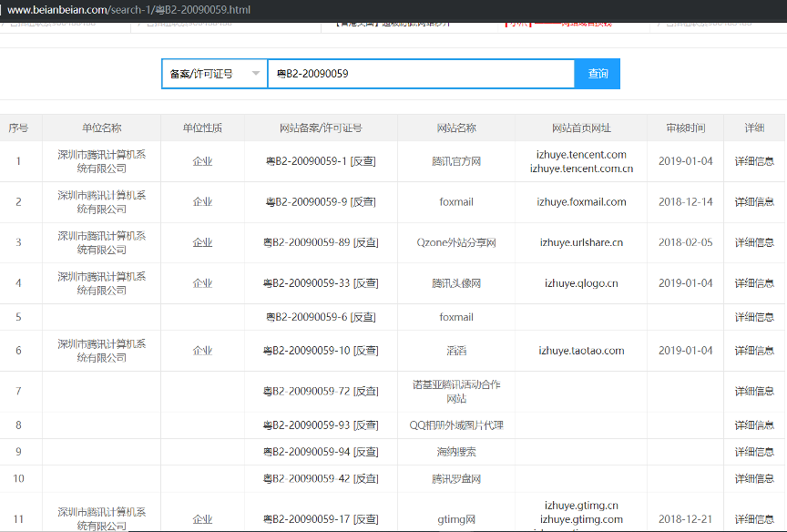
Task: Click license 粤B2-20090059-33 [反查]
Action: tap(321, 283)
